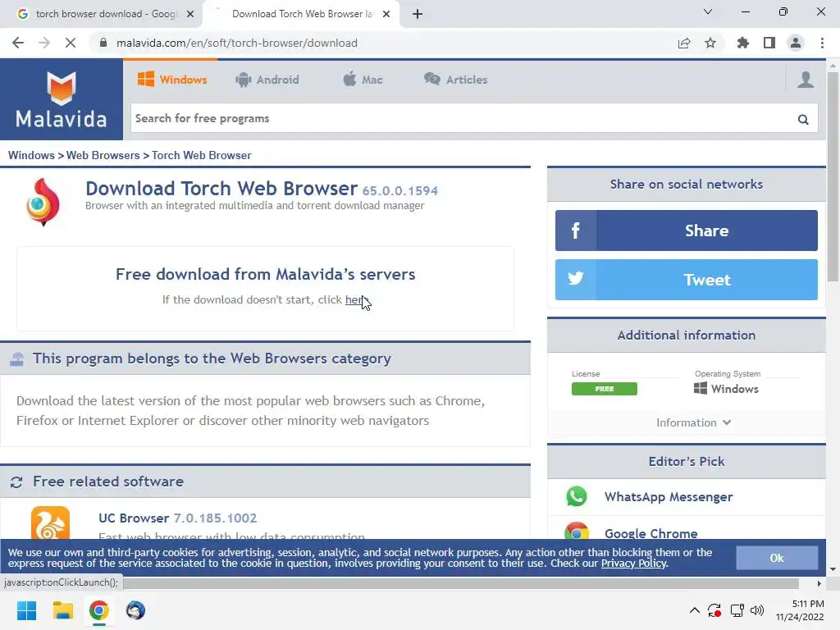Viewport: 840px width, 630px height.
Task: Open Thunderbird from taskbar
Action: 135,610
